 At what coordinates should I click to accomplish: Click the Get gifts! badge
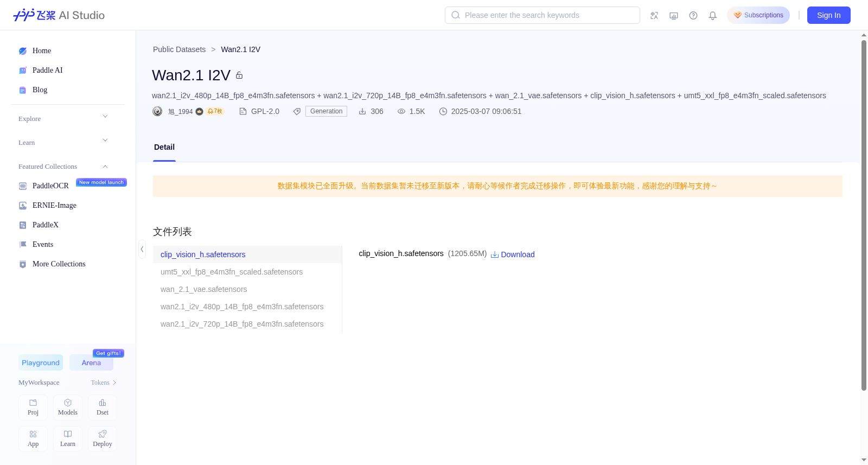pyautogui.click(x=108, y=353)
